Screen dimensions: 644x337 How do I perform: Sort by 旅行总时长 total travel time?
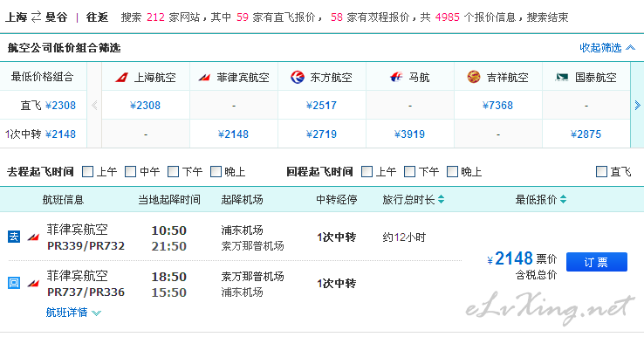coord(413,200)
